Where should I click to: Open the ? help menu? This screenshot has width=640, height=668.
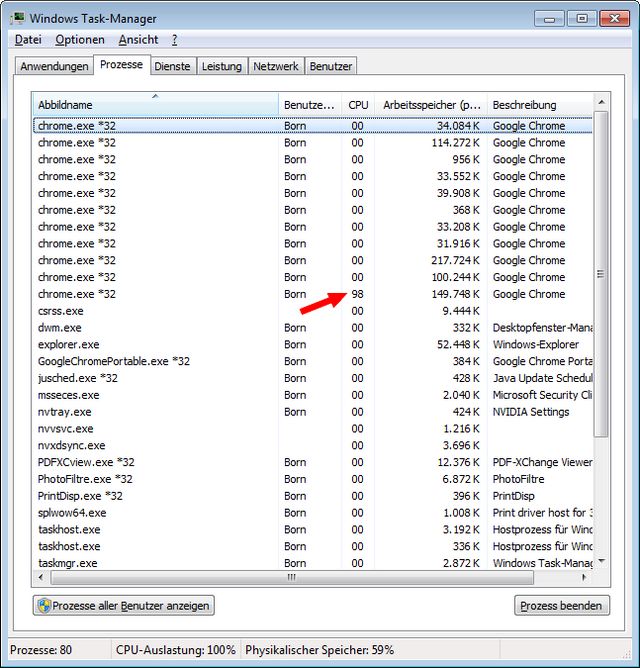[175, 40]
